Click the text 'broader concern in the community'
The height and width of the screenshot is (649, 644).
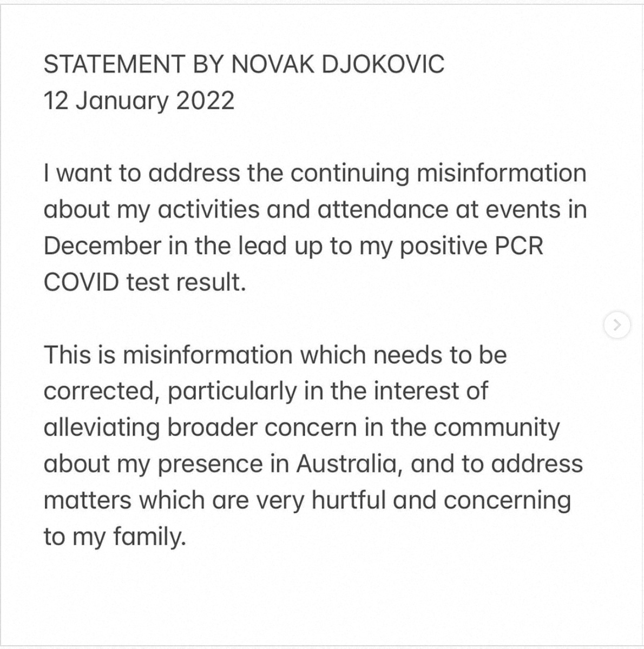[x=363, y=428]
